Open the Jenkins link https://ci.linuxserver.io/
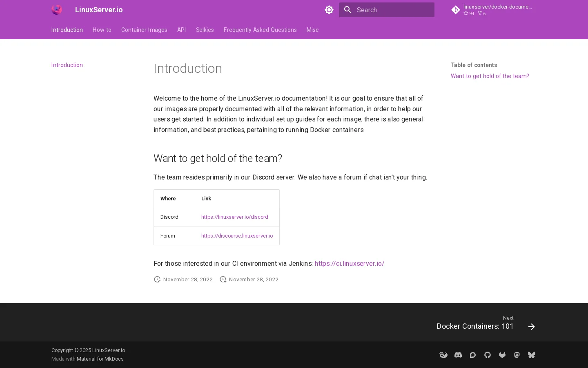 350,264
